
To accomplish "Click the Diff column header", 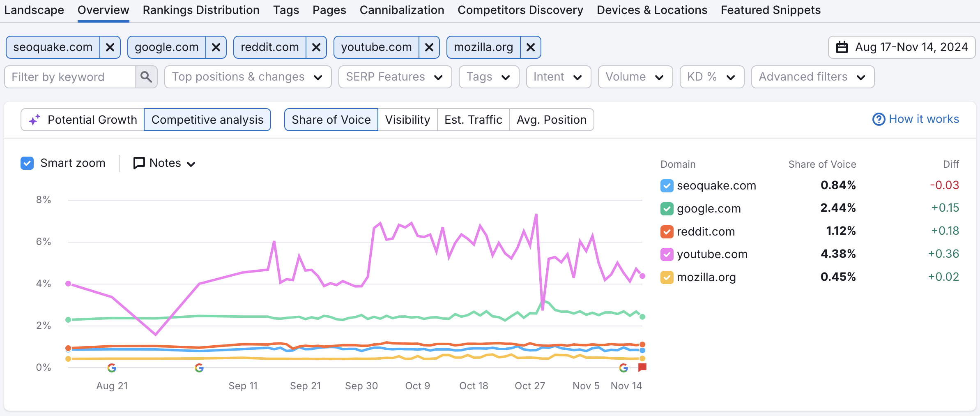I will (x=951, y=164).
